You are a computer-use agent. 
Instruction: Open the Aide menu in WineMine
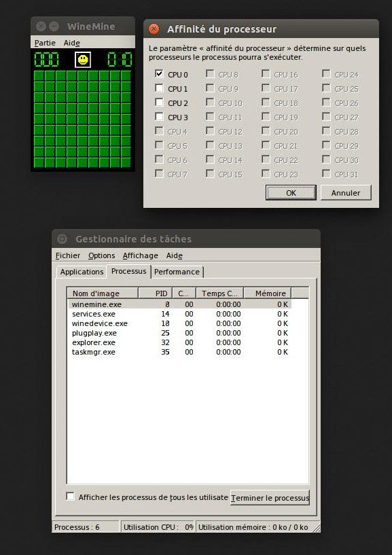71,43
